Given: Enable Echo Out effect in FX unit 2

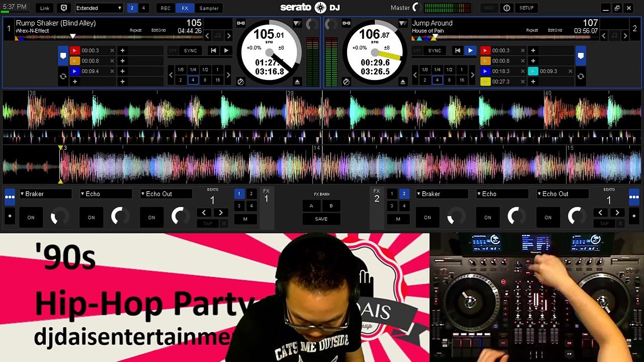Looking at the screenshot, I should 548,218.
